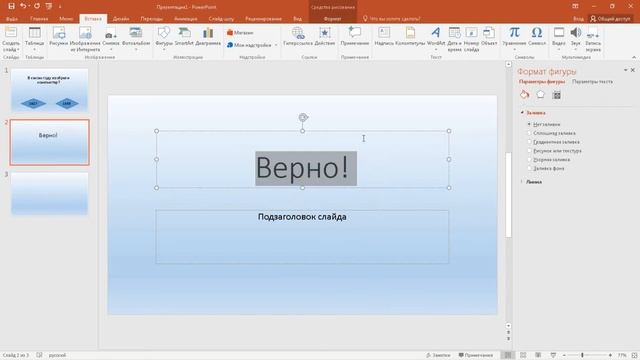Open the Shapes gallery (Фигуры)
640x360 pixels.
(x=164, y=39)
